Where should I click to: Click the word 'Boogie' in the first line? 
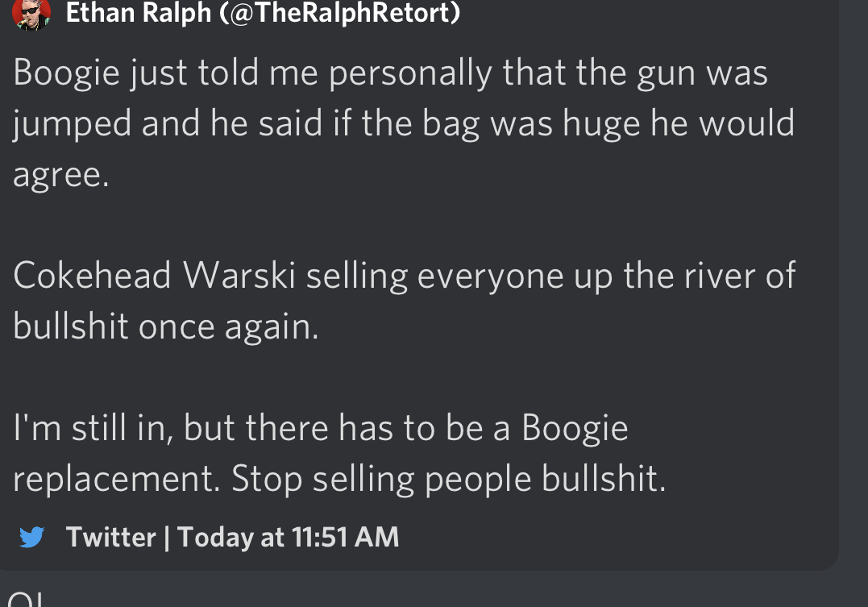(x=66, y=73)
